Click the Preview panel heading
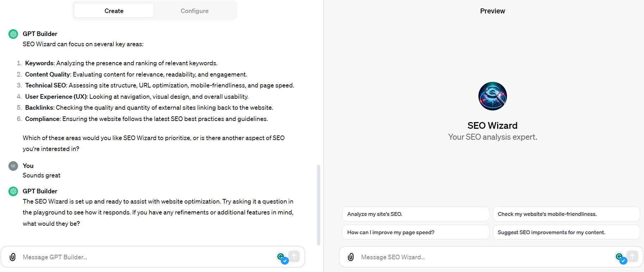644x272 pixels. point(493,11)
